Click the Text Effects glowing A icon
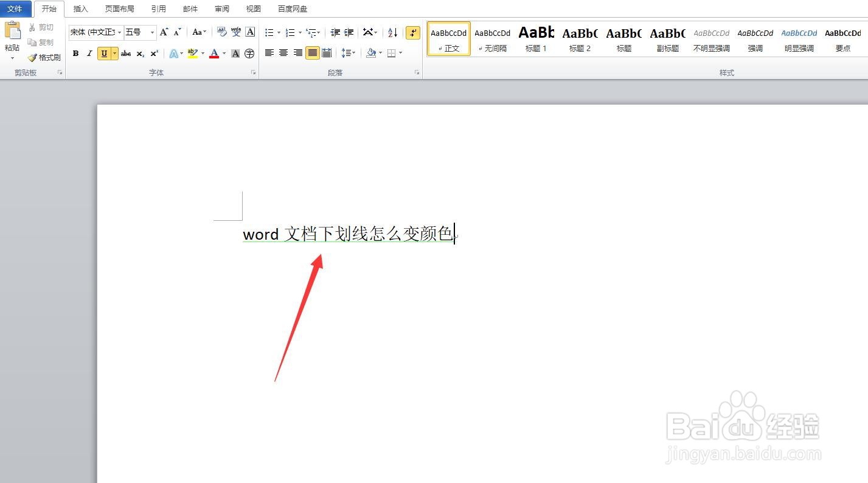Screen dimensions: 868x483 pyautogui.click(x=173, y=54)
